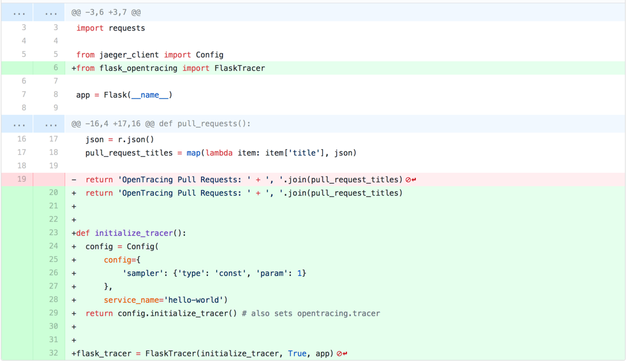Image resolution: width=629 pixels, height=364 pixels.
Task: Select old line number 7
Action: point(24,94)
